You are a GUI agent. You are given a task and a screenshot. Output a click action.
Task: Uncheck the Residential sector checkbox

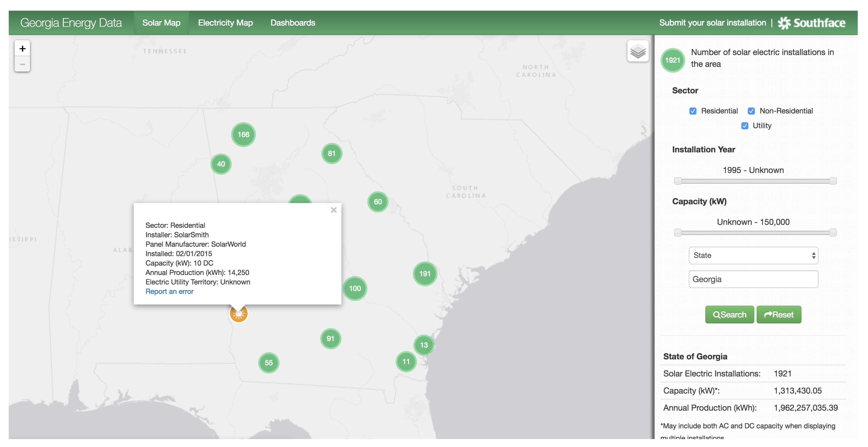(x=693, y=111)
